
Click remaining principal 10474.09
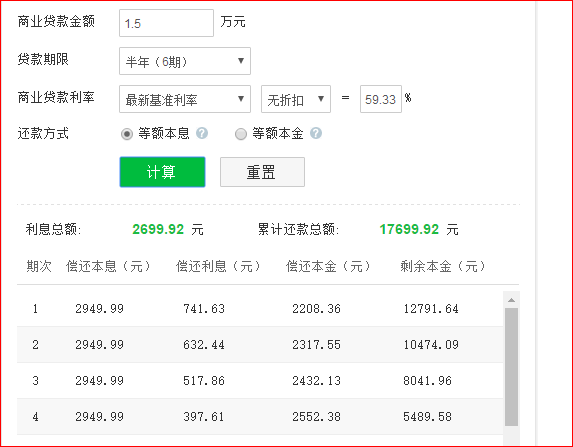pyautogui.click(x=431, y=345)
